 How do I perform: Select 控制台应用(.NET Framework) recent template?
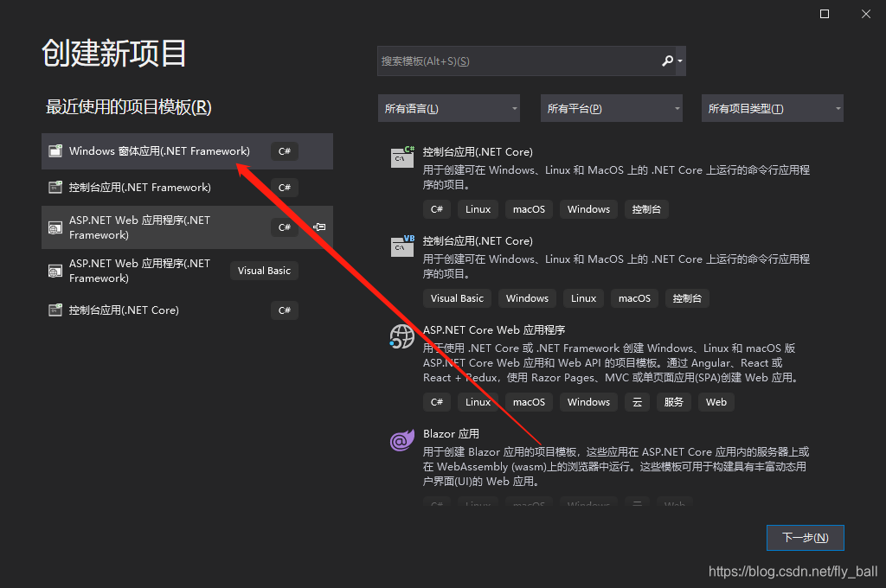tap(187, 187)
